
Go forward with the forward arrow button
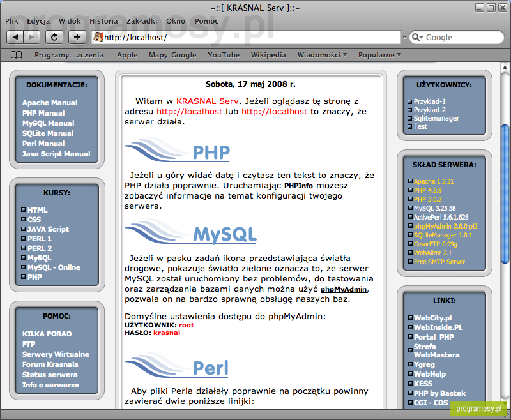pyautogui.click(x=31, y=37)
